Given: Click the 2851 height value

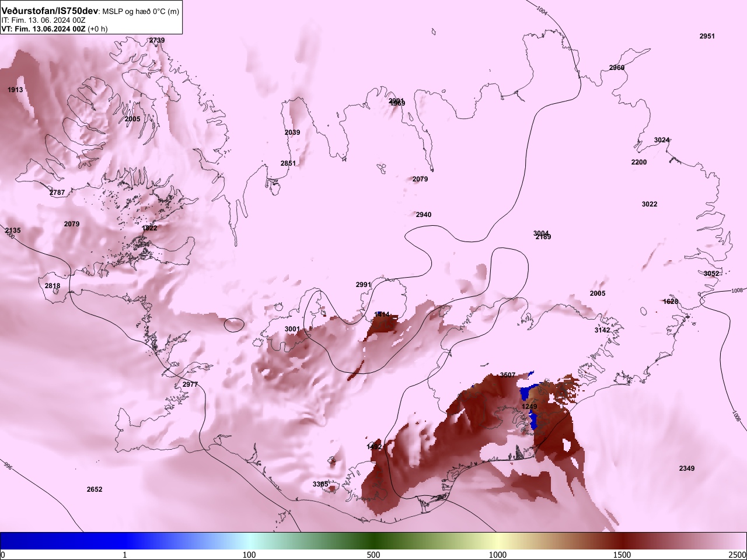Looking at the screenshot, I should click(288, 163).
